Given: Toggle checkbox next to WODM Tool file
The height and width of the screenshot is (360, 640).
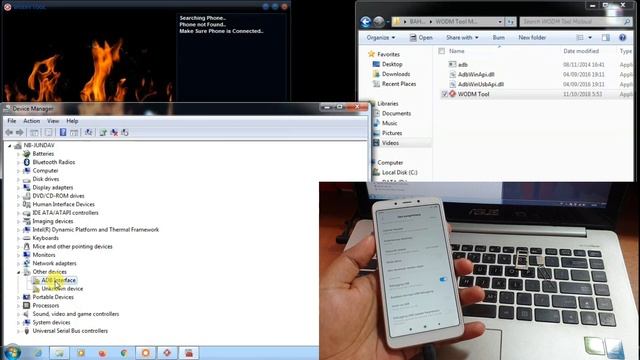Looking at the screenshot, I should coord(444,94).
